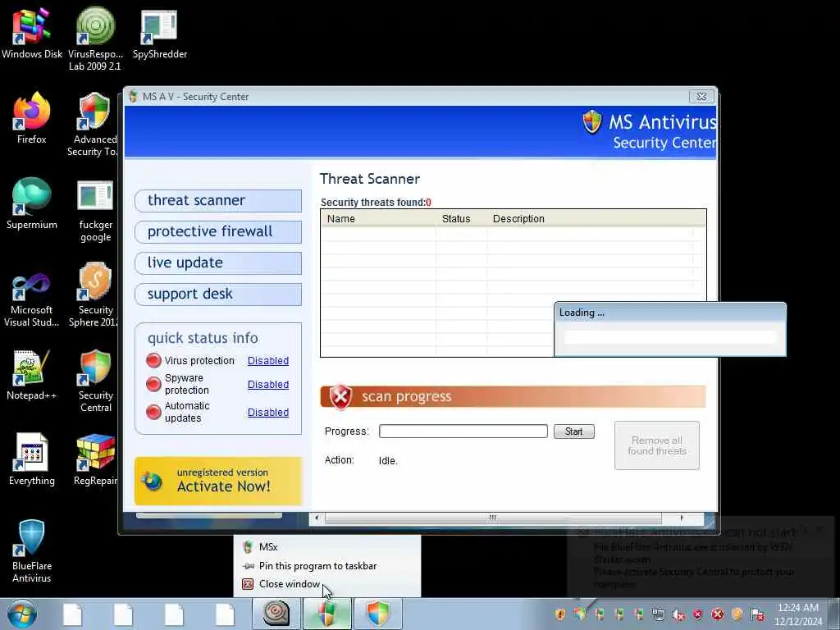The height and width of the screenshot is (630, 840).
Task: Open Security Sphere 2012 desktop icon
Action: 94,295
